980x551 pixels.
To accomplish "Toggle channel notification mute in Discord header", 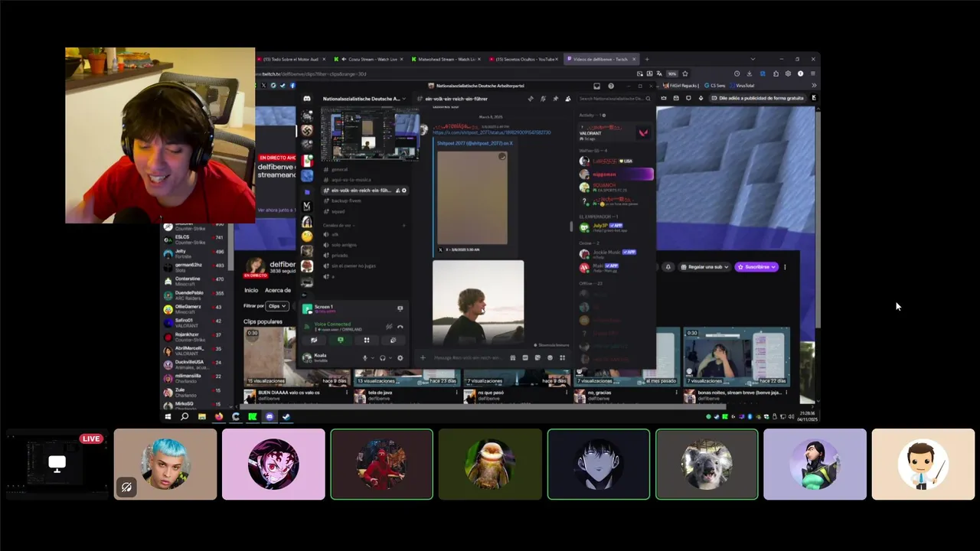I will coord(543,99).
